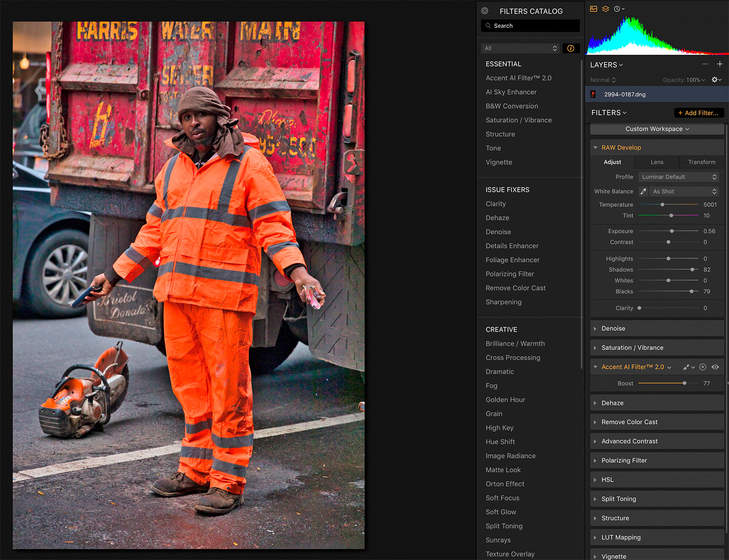Switch to the Lens tab
This screenshot has height=560, width=729.
(x=657, y=162)
